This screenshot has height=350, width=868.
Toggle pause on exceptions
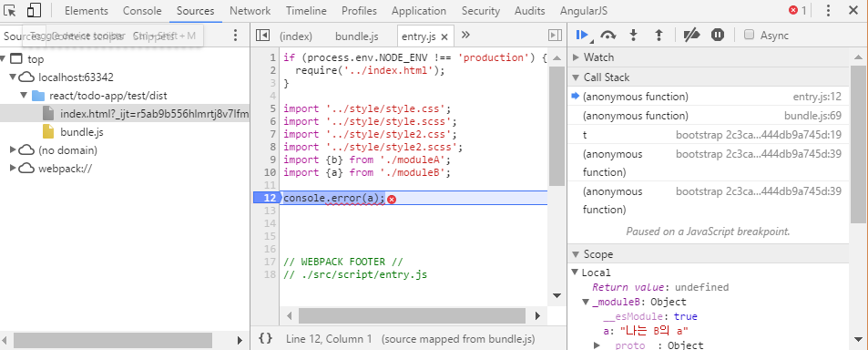(718, 36)
